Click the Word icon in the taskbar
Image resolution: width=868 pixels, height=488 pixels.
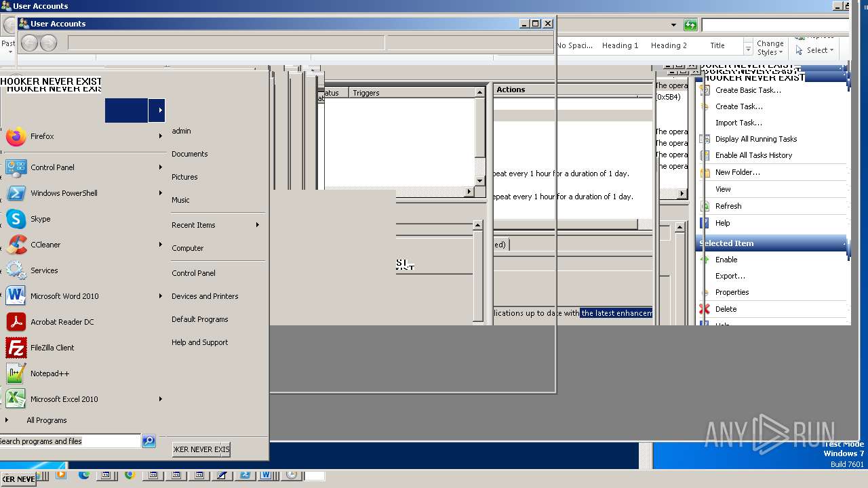265,476
